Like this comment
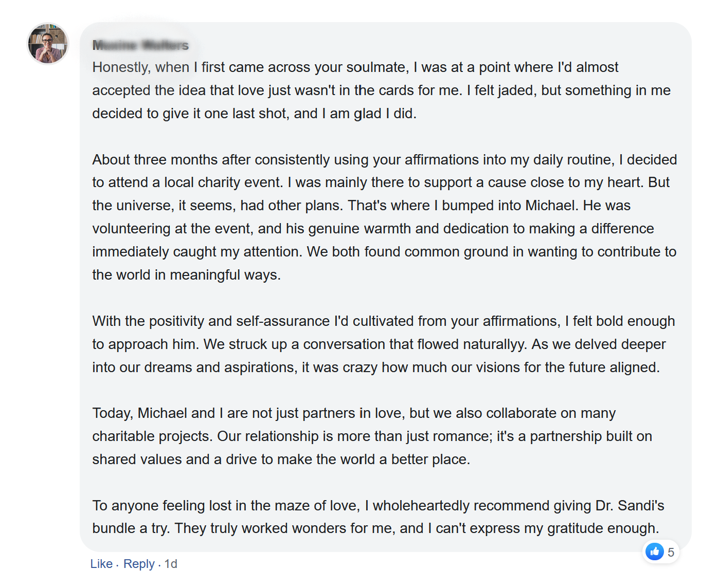Screen dimensions: 718x588 [101, 564]
